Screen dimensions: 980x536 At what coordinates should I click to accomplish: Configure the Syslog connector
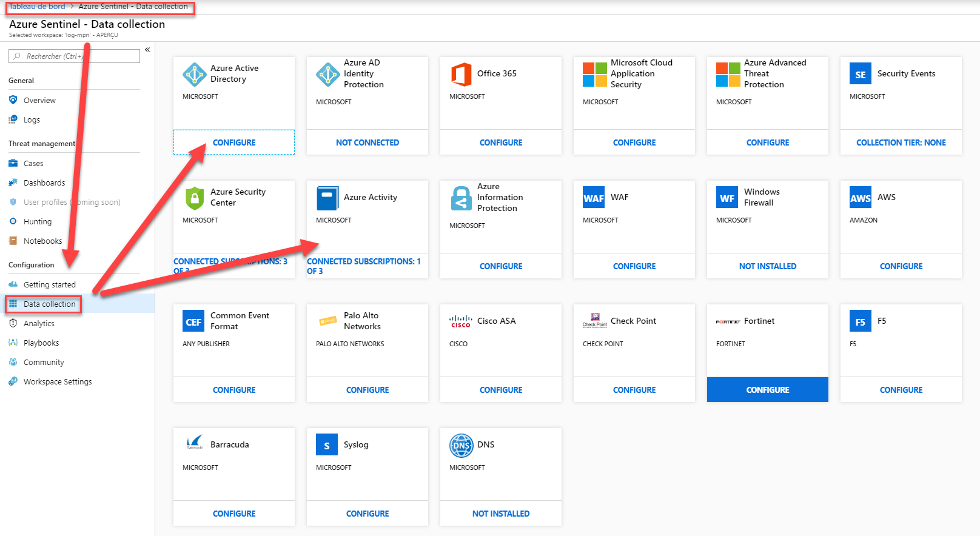[367, 514]
